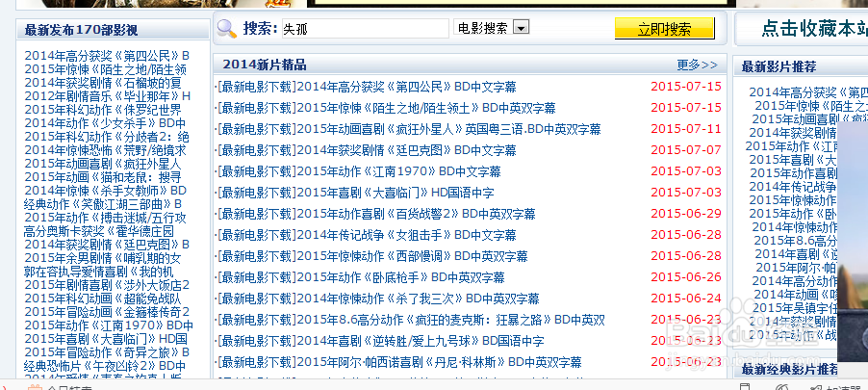Viewport: 868px width, 390px height.
Task: Click left sidebar link 郭在容执导爱情喜剧《我的机
Action: [x=98, y=272]
